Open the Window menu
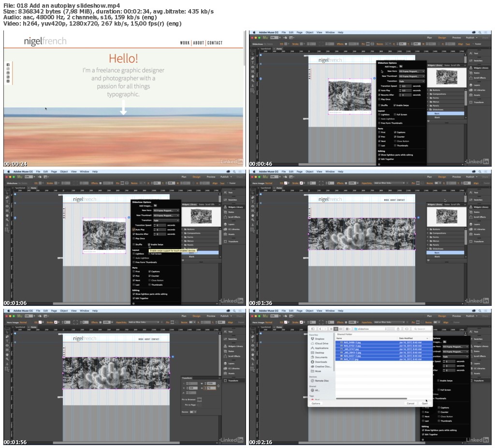Image resolution: width=495 pixels, height=448 pixels. (x=330, y=32)
